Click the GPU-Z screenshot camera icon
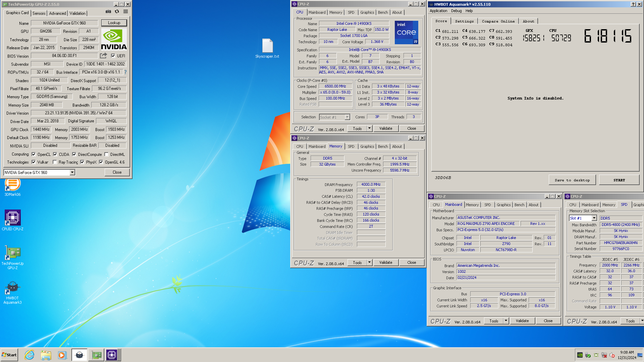The image size is (644, 362). pyautogui.click(x=108, y=11)
